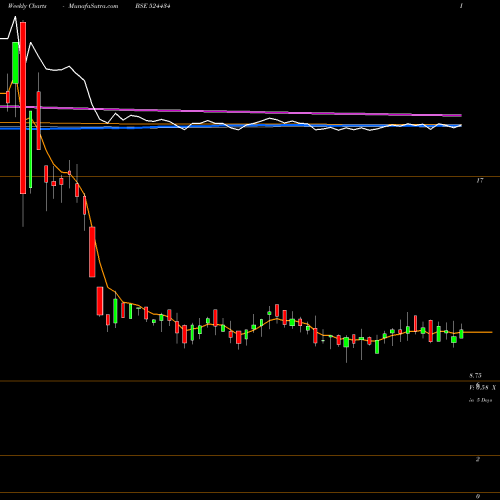
Task: Click the "17" price axis label
Action: [479, 181]
